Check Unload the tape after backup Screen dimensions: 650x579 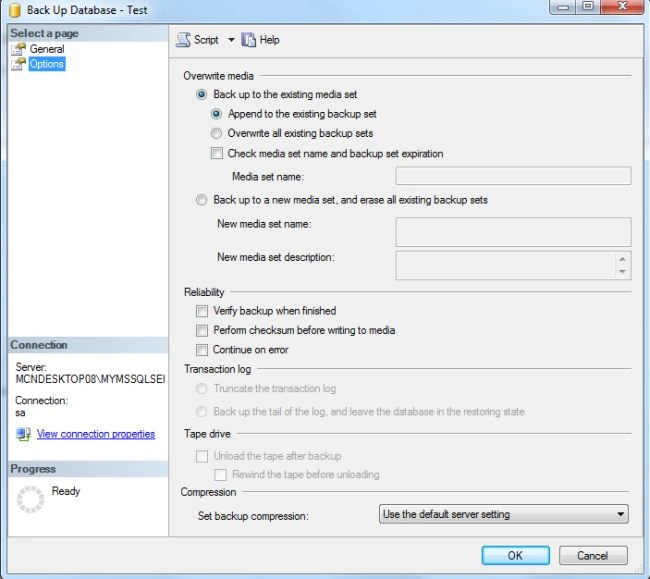202,456
